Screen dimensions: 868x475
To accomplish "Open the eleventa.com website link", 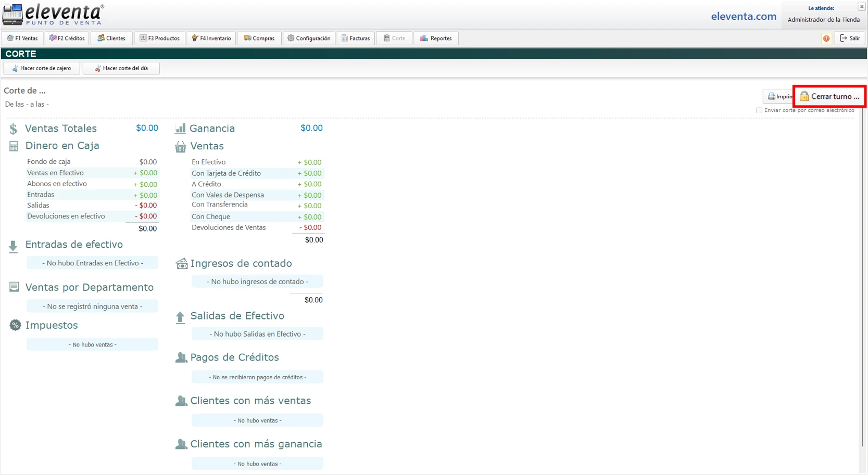I will pos(743,17).
